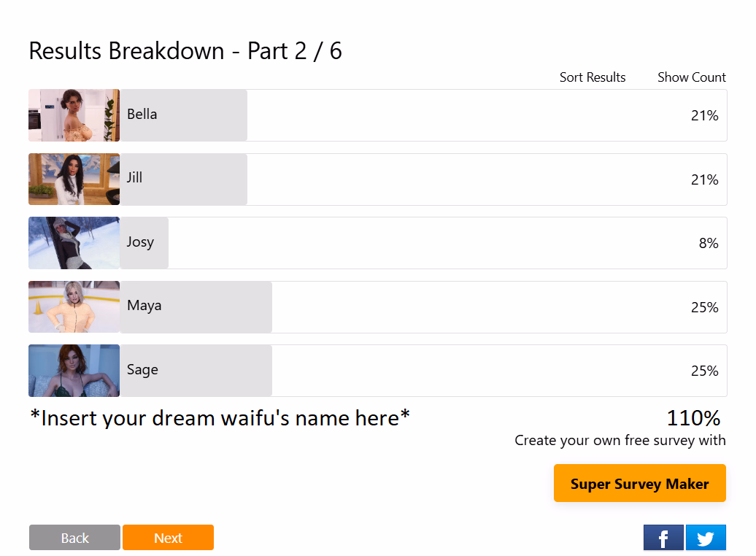Click Jill's 21% percentage value
Screen dimensions: 756x556
pos(704,179)
